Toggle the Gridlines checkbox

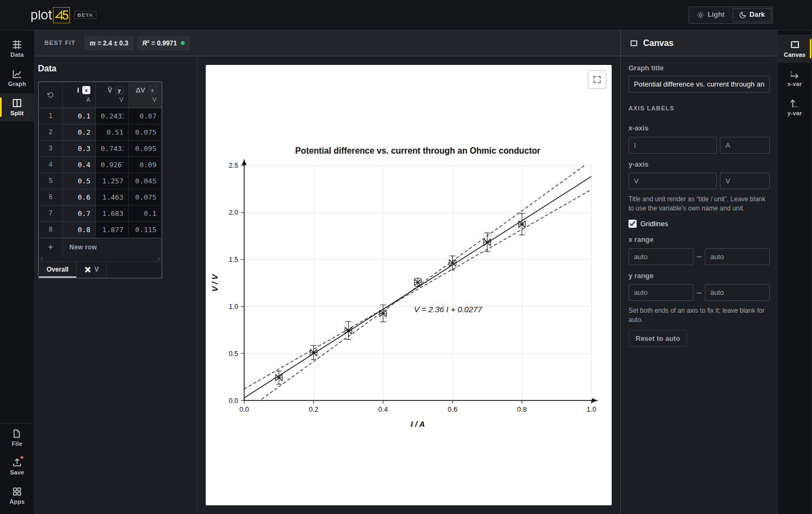pyautogui.click(x=632, y=224)
